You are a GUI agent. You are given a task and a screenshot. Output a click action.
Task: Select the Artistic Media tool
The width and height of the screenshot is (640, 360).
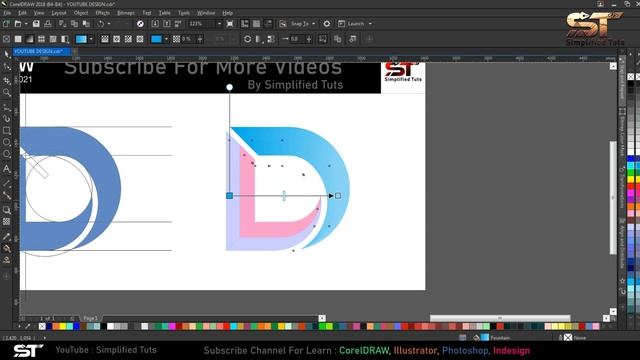[7, 119]
